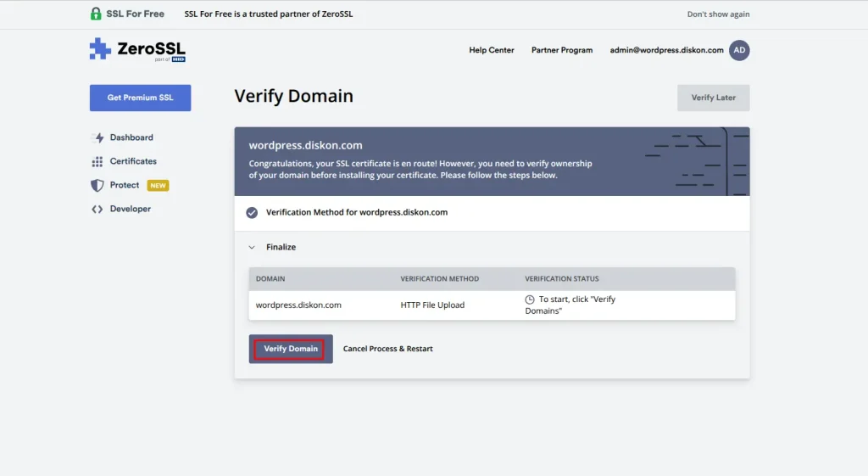Open Protect in the sidebar
This screenshot has width=868, height=476.
(124, 185)
